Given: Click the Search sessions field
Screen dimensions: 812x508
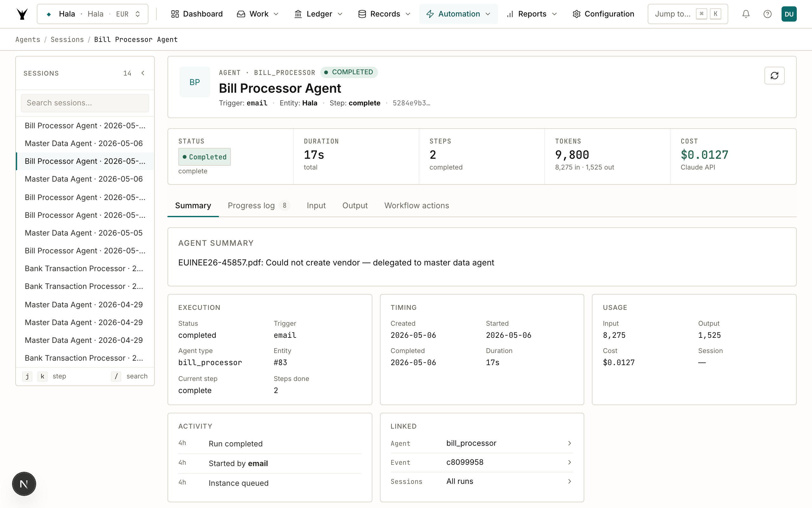Looking at the screenshot, I should [85, 103].
